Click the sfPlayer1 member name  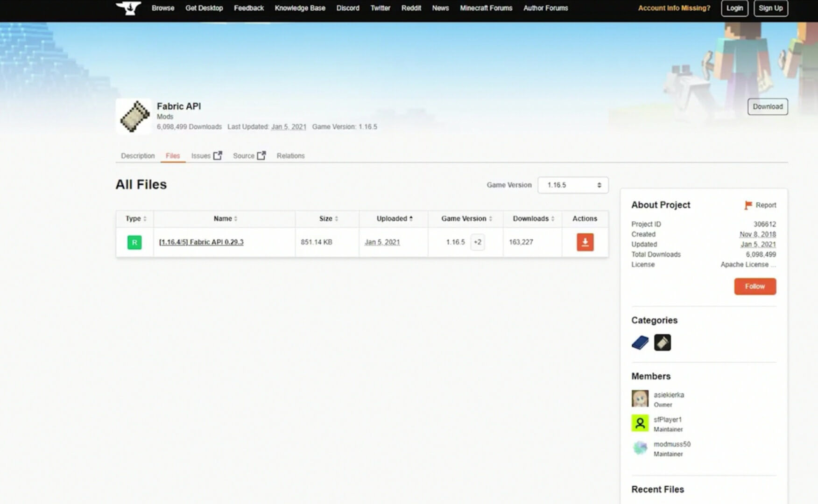668,420
